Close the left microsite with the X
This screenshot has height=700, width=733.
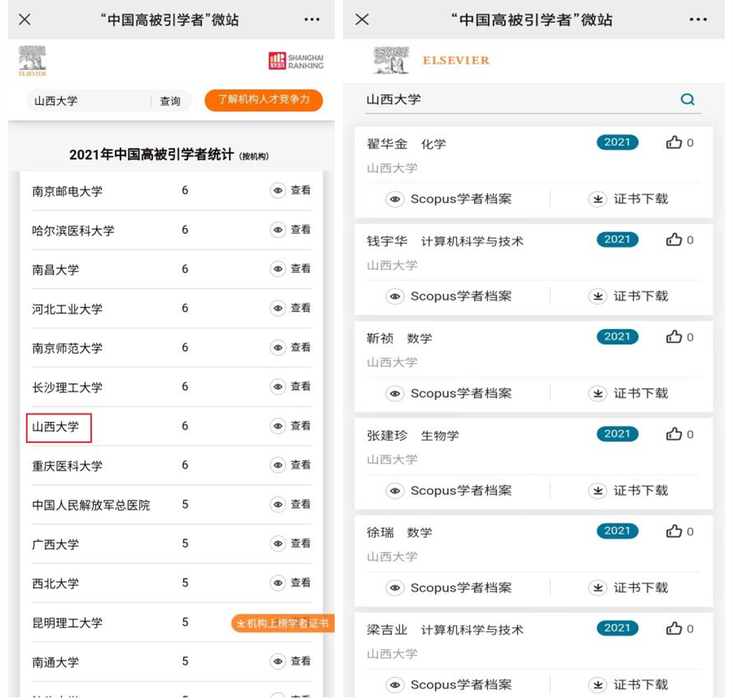click(x=24, y=20)
